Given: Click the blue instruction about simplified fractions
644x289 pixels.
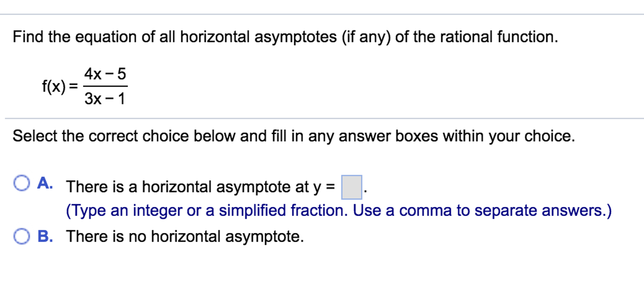Looking at the screenshot, I should 340,211.
